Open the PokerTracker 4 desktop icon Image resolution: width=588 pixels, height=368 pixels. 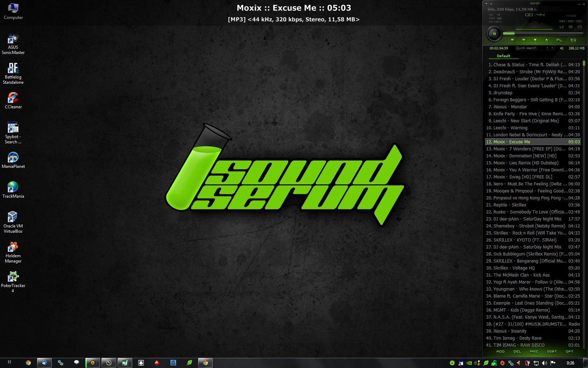click(x=13, y=282)
